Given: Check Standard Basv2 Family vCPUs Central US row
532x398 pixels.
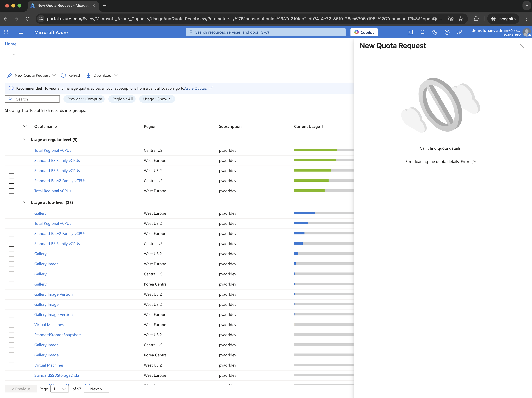Looking at the screenshot, I should [x=11, y=181].
